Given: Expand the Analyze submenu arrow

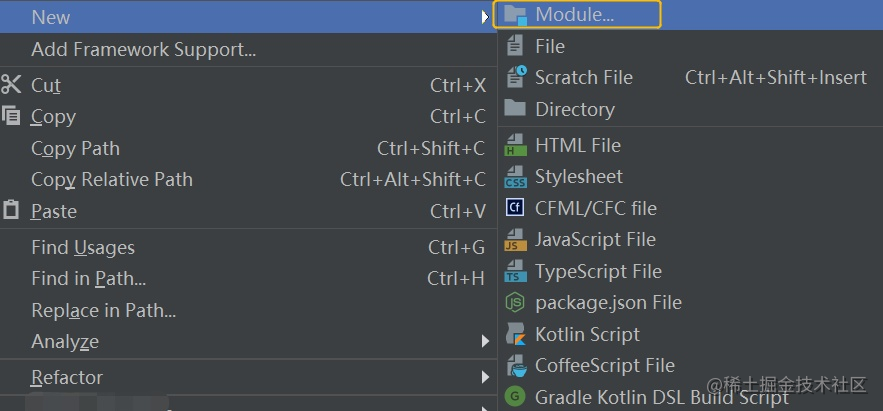Looking at the screenshot, I should pos(485,341).
